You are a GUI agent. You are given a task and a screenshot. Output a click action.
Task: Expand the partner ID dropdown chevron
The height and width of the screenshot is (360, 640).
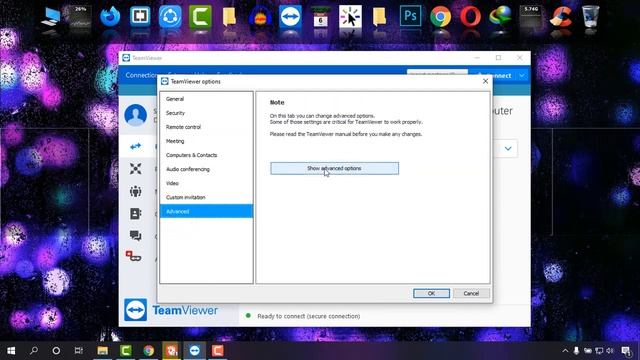[x=508, y=149]
